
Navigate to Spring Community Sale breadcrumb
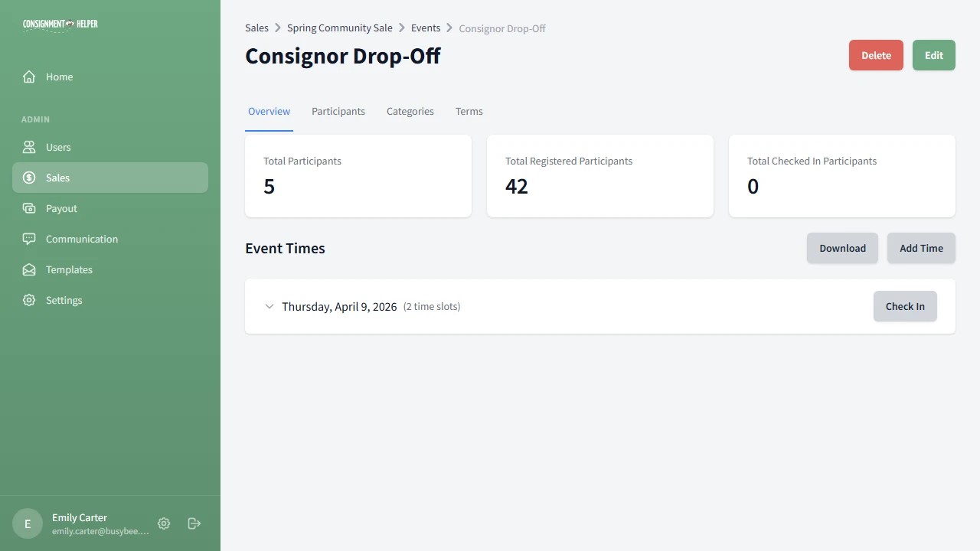pyautogui.click(x=339, y=28)
